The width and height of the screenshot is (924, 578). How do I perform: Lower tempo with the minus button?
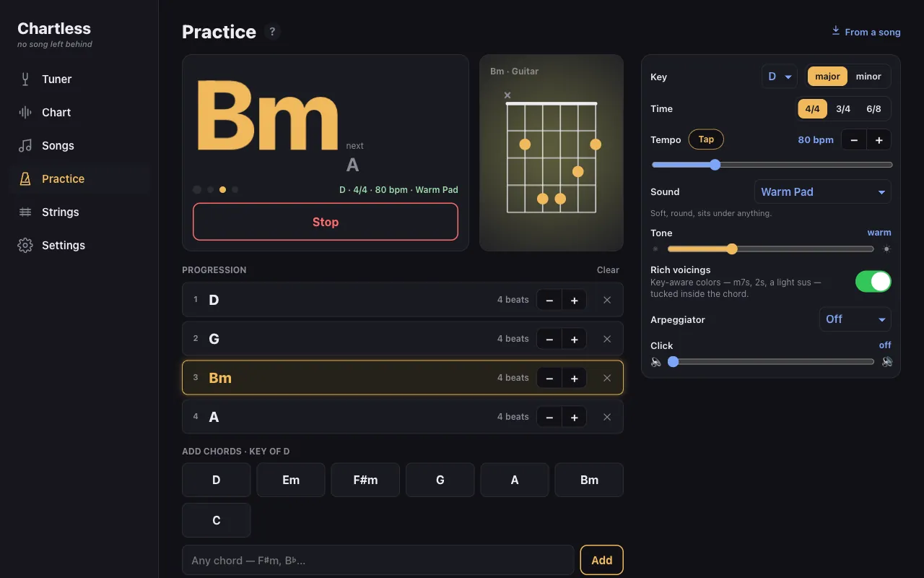tap(854, 140)
